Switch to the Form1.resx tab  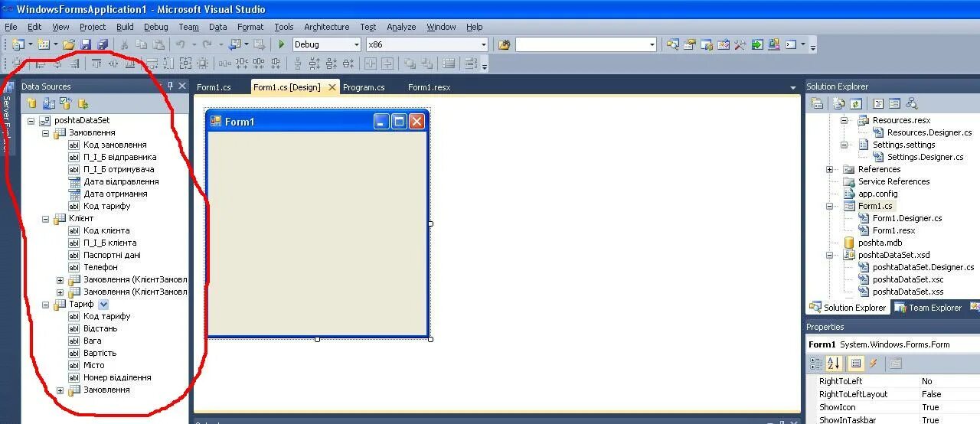click(429, 87)
